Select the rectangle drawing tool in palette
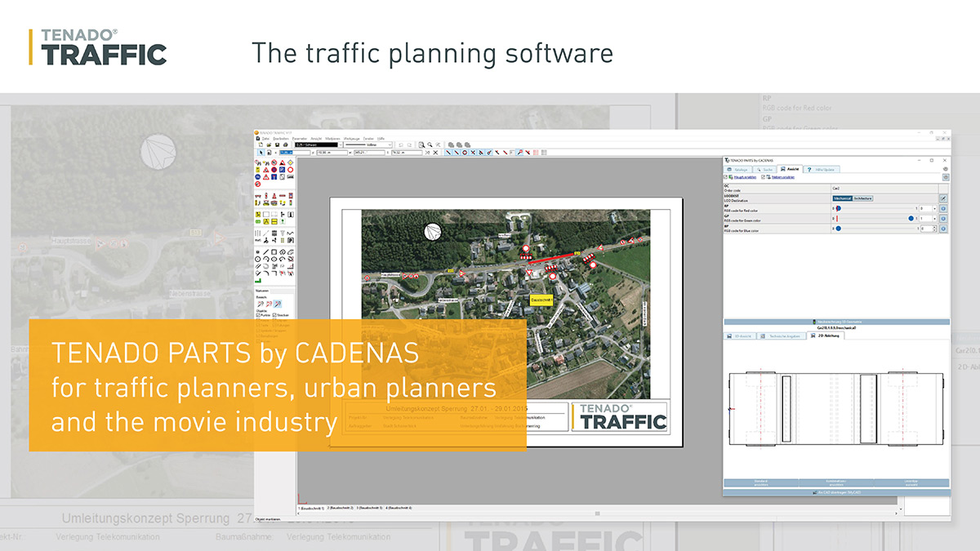The height and width of the screenshot is (551, 980). pos(274,251)
